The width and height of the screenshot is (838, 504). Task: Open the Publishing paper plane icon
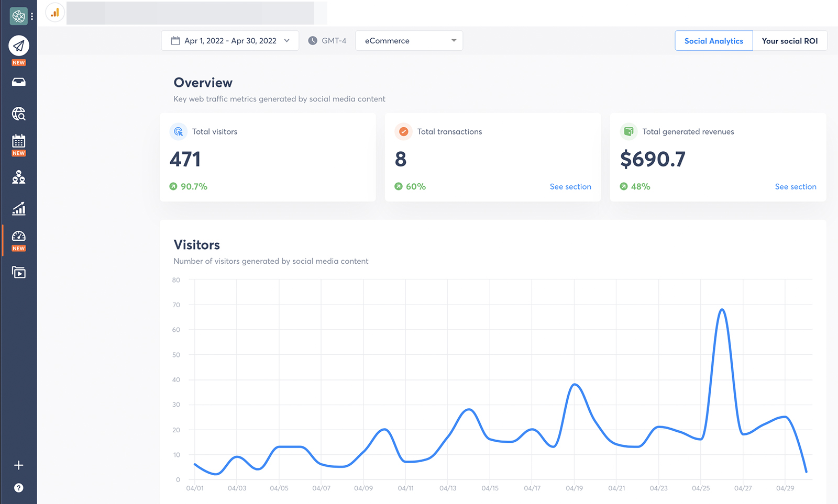tap(19, 46)
